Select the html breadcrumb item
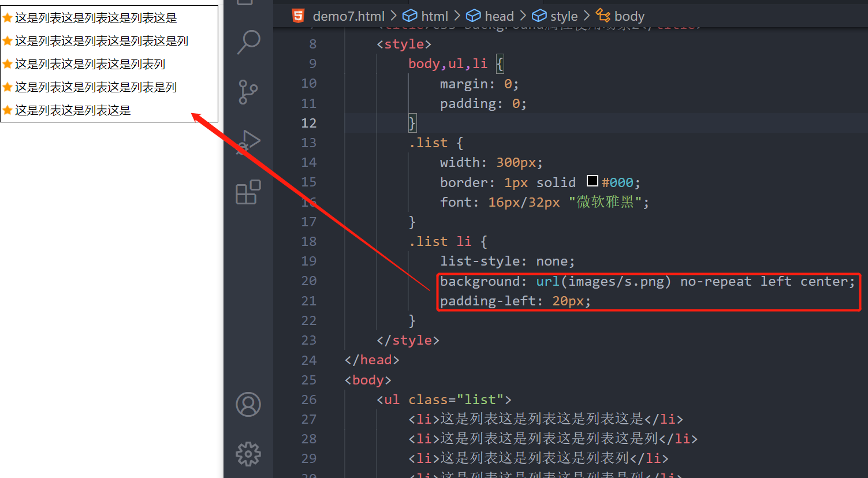This screenshot has width=868, height=478. pyautogui.click(x=434, y=16)
